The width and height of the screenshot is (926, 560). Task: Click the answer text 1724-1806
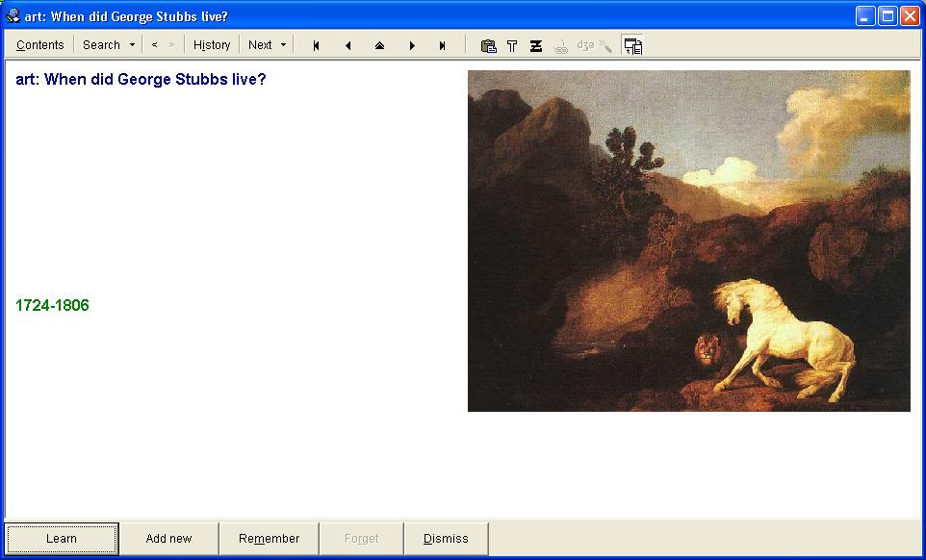52,306
